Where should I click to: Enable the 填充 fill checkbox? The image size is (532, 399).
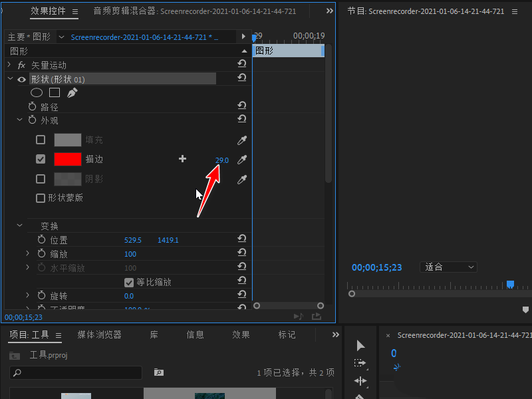(x=40, y=140)
